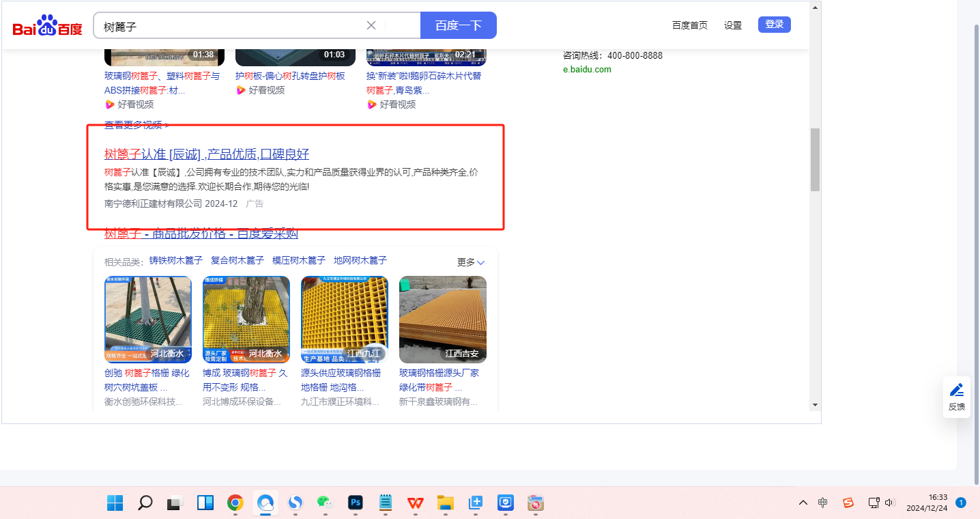Open product link 博成 玻璃钢树篦子 久用不变形

245,380
